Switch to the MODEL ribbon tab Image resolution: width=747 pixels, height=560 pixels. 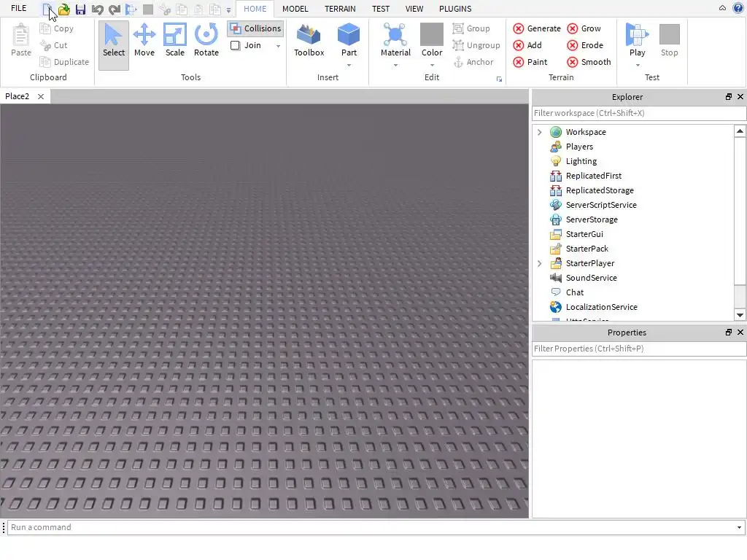(x=295, y=9)
